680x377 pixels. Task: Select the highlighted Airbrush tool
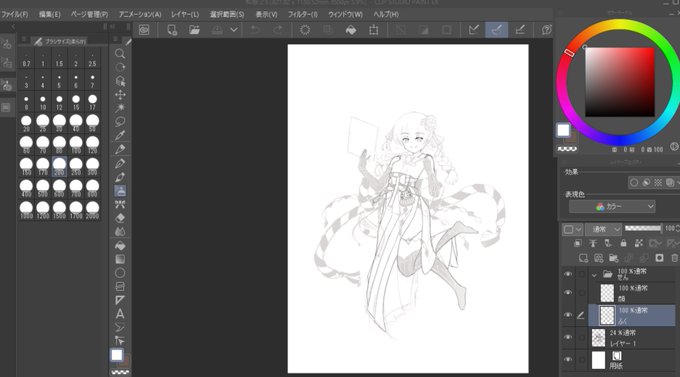coord(120,190)
